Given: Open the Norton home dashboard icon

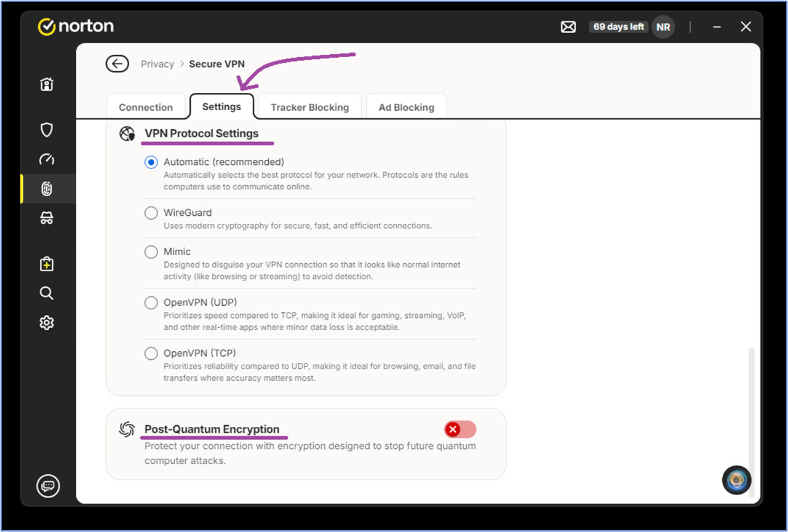Looking at the screenshot, I should point(47,85).
